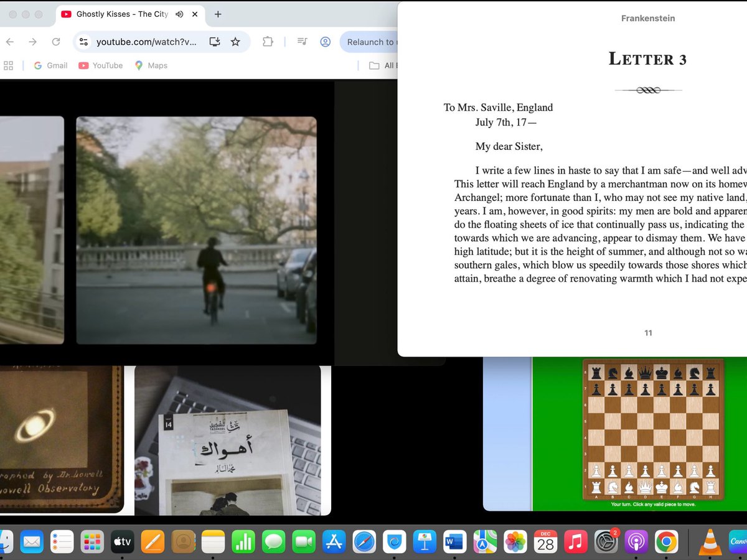
Task: Open Apple TV from the Dock
Action: (123, 542)
